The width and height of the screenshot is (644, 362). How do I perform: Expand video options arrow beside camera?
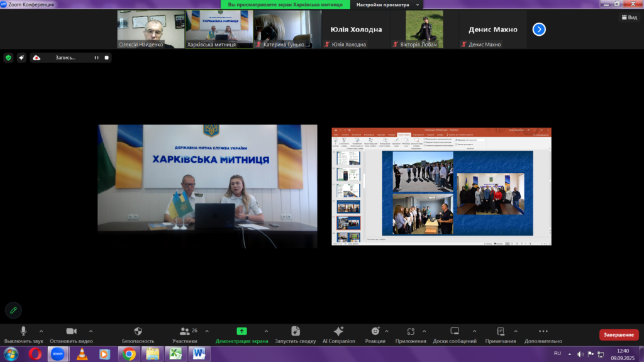pos(91,331)
